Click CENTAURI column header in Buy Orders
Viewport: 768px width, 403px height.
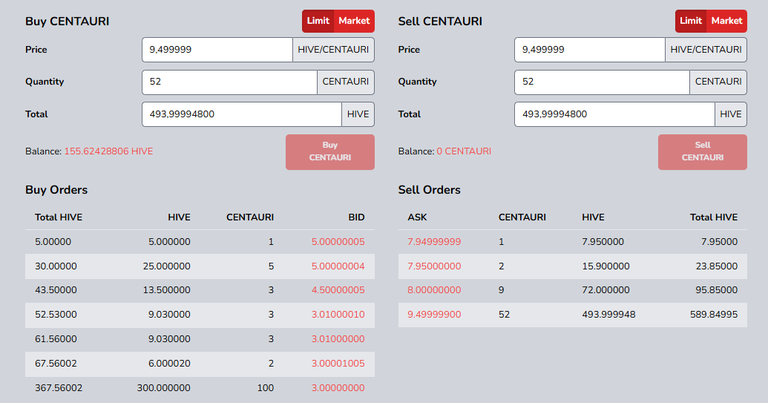[x=250, y=217]
